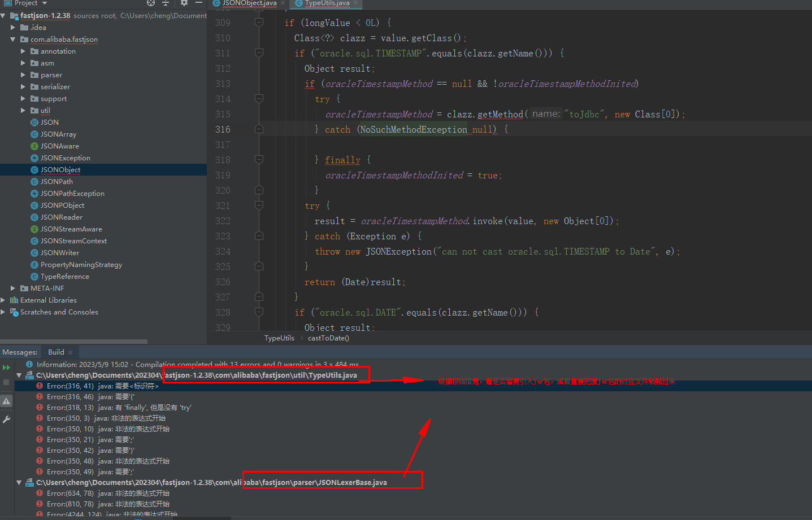The image size is (812, 520).
Task: Collapse the fastjson-1.2.38 root node
Action: point(3,16)
